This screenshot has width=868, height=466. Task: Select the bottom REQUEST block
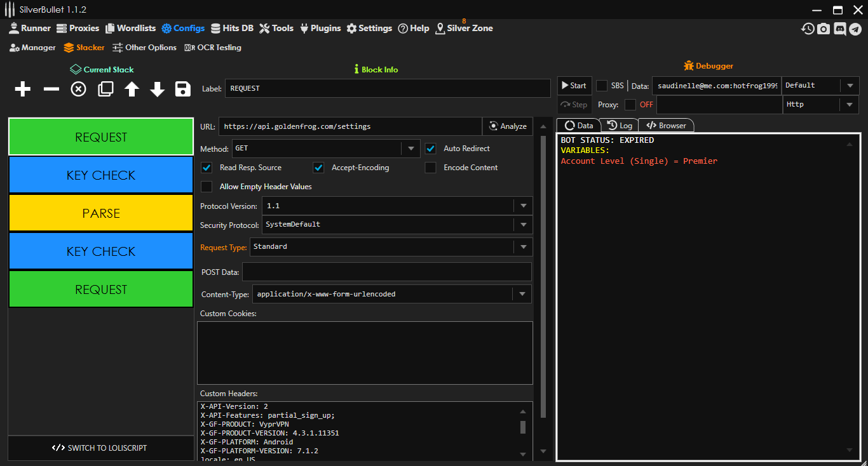pyautogui.click(x=101, y=290)
